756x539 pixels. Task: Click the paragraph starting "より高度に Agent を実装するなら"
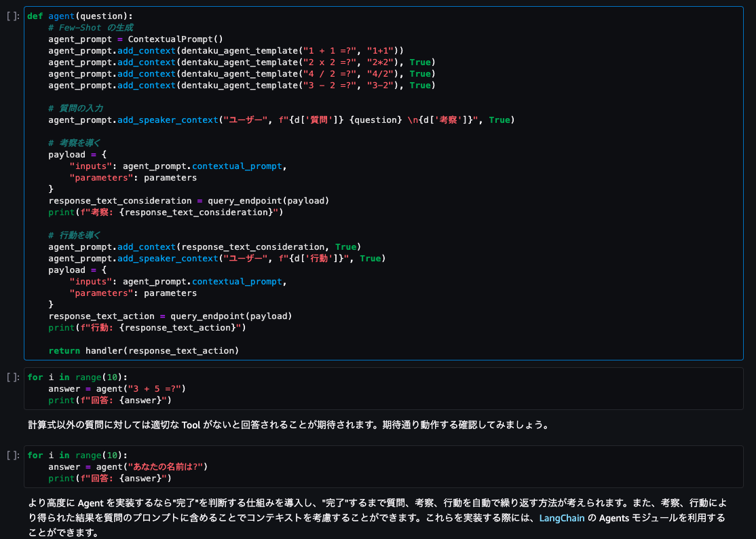click(x=377, y=518)
